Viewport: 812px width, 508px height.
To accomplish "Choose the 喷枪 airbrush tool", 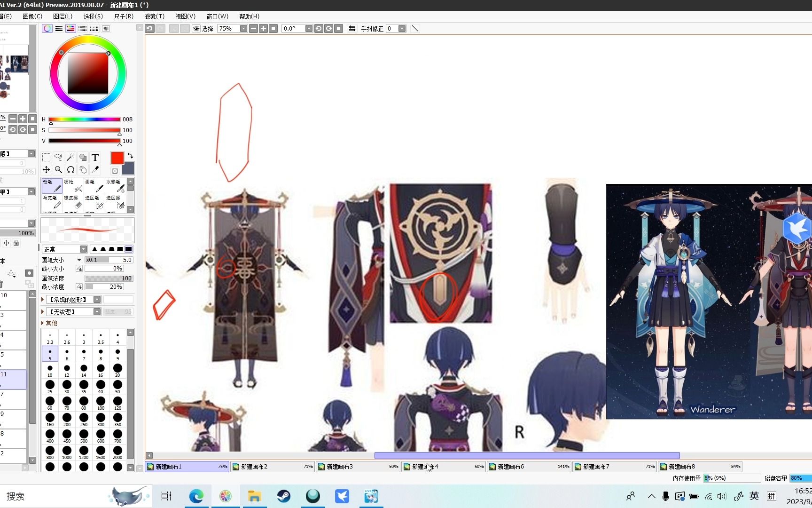I will [x=73, y=186].
